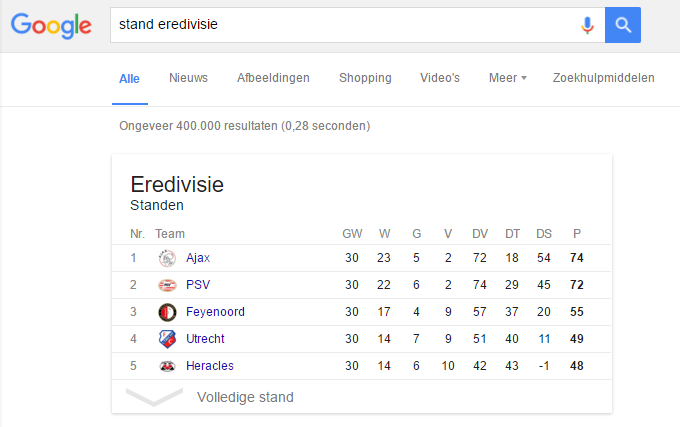Screen dimensions: 680x427
Task: Open the Shopping tab
Action: point(365,78)
